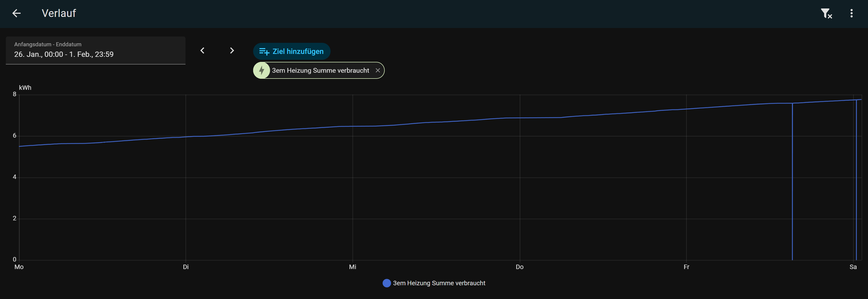Advance to the next date range
Image resolution: width=868 pixels, height=299 pixels.
[x=232, y=50]
